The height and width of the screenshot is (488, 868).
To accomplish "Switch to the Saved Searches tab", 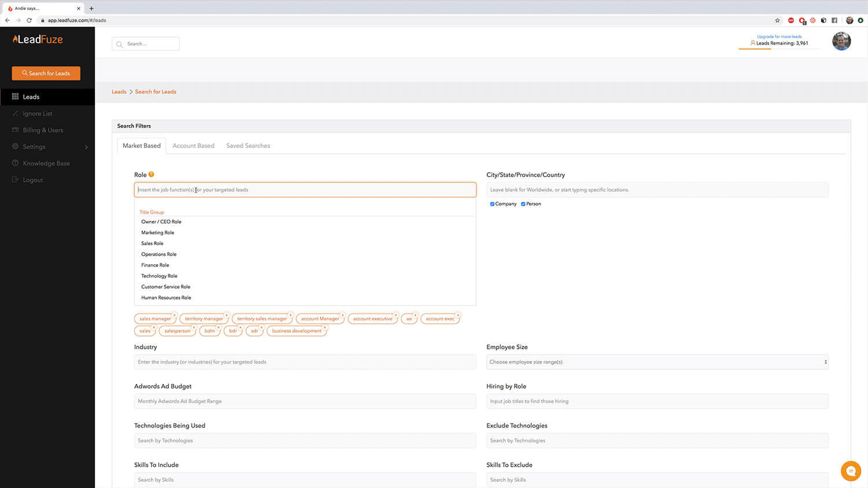I will 248,146.
